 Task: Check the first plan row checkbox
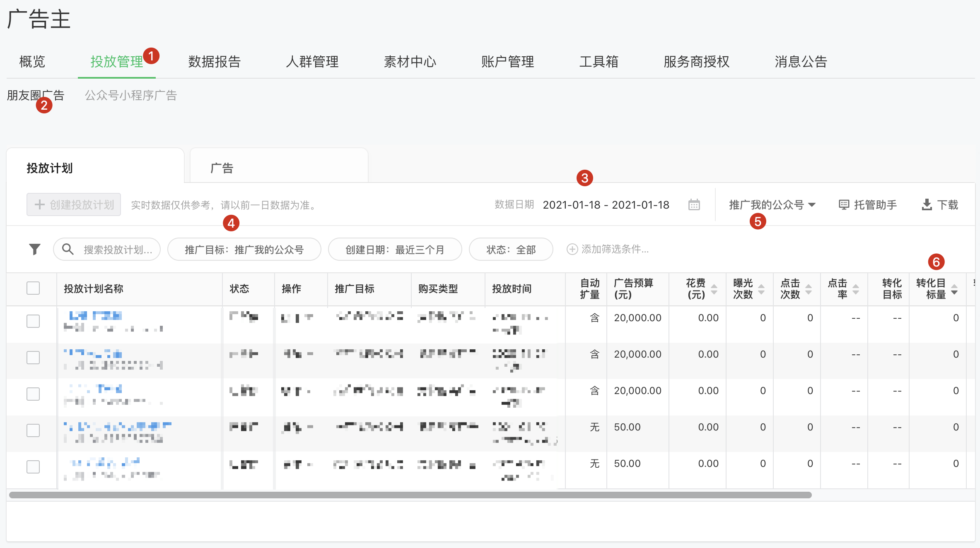33,321
